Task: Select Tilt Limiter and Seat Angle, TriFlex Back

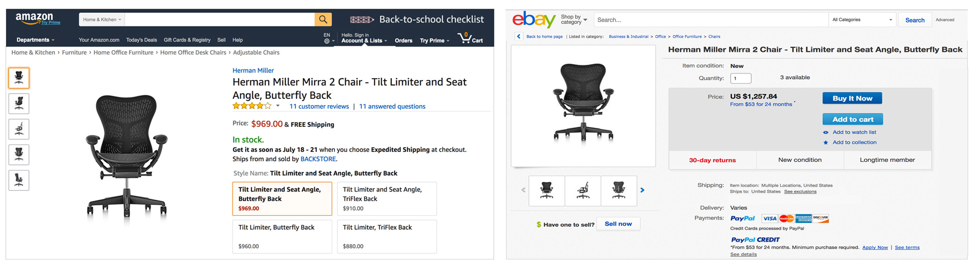Action: [x=387, y=199]
